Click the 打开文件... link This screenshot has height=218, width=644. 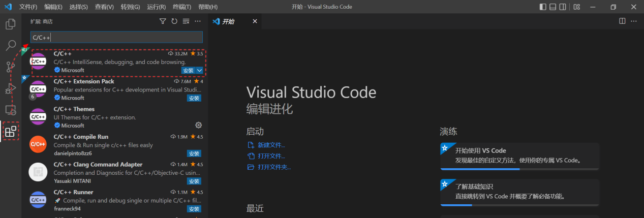point(271,156)
